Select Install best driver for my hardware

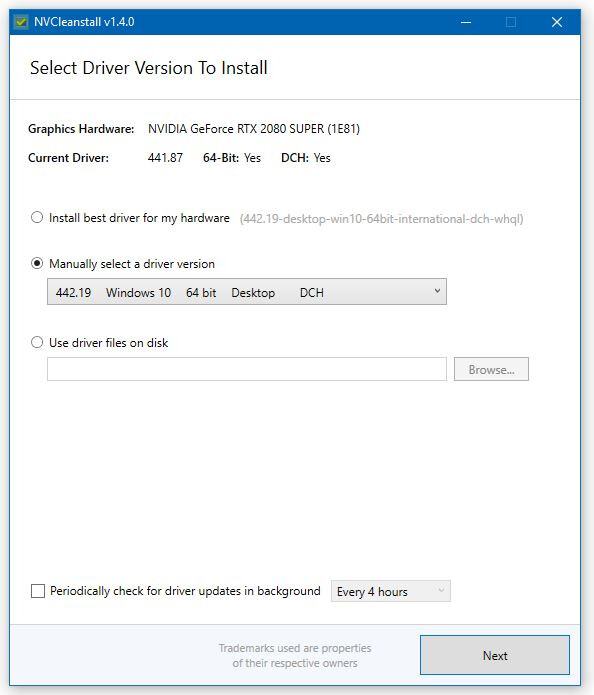[37, 218]
